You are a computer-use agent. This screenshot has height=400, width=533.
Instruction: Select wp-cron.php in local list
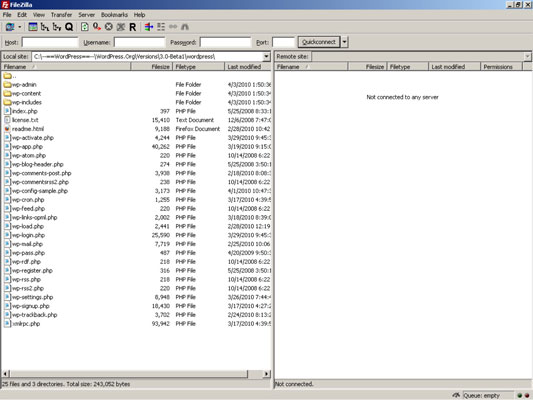point(28,199)
